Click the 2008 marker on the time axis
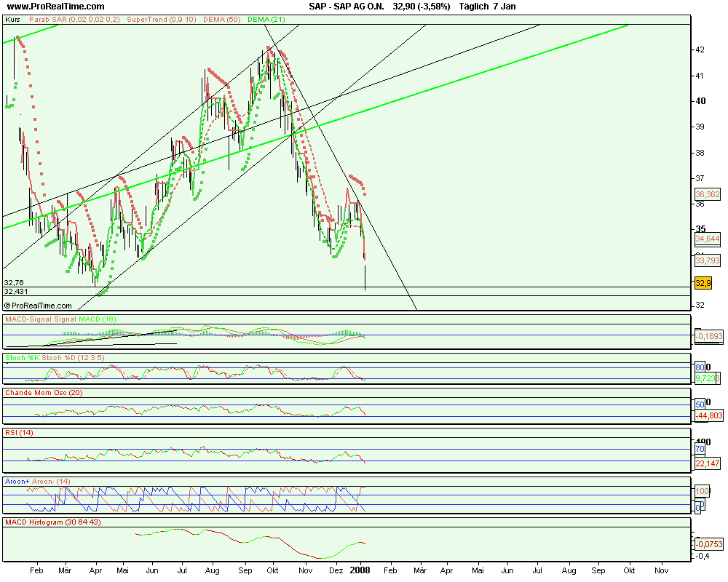The height and width of the screenshot is (582, 728). (360, 571)
